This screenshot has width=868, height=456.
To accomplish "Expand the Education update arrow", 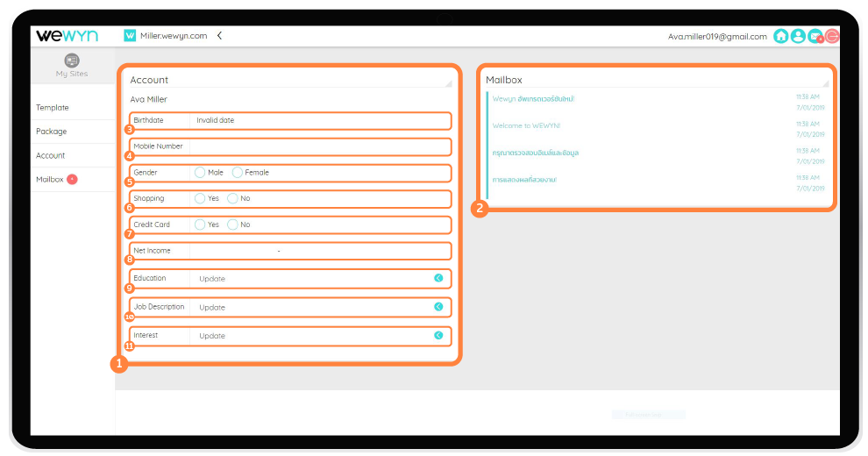I will pos(438,278).
